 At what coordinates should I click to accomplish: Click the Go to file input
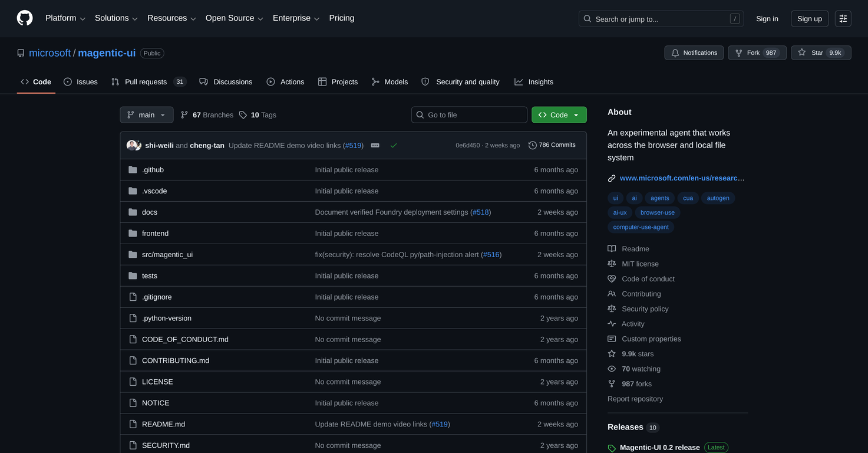pos(469,115)
